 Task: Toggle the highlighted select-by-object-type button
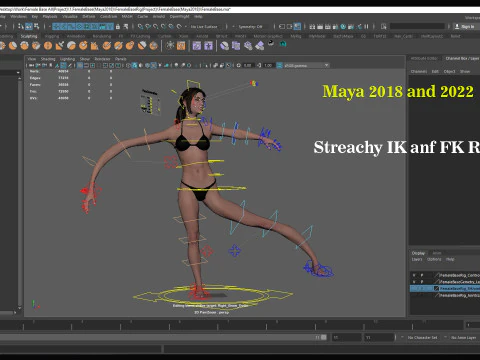coord(29,26)
